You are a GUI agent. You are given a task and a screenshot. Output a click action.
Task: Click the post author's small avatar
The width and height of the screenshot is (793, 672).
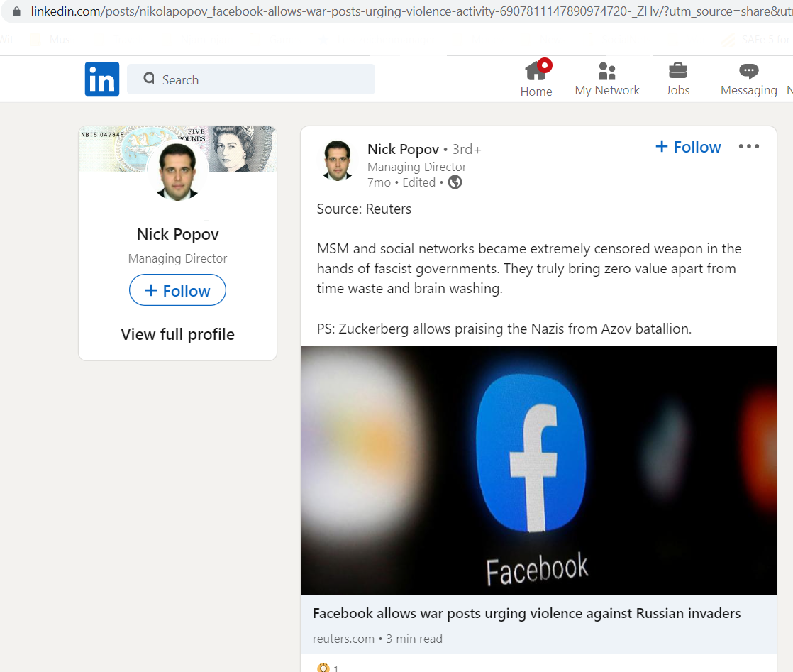tap(338, 160)
